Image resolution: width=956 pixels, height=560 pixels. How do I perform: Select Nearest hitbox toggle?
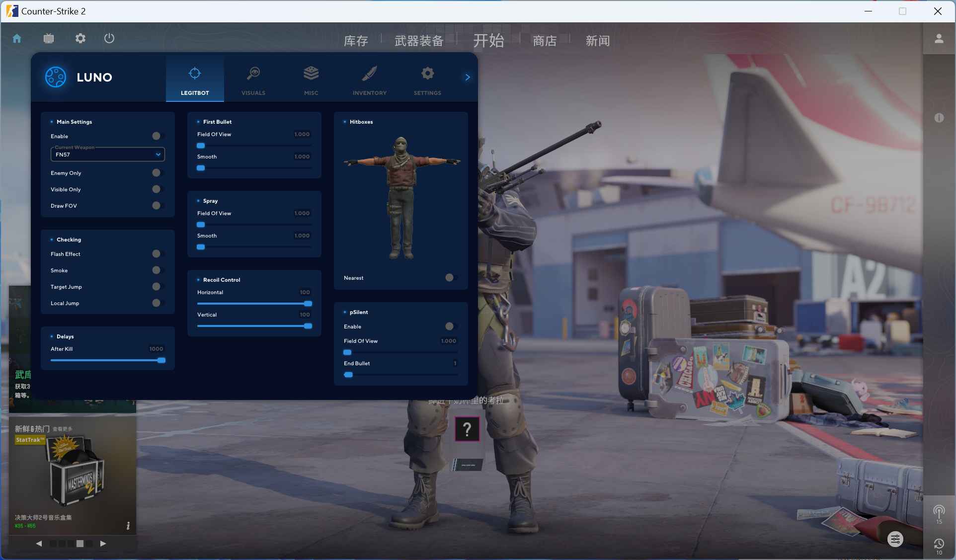[451, 278]
